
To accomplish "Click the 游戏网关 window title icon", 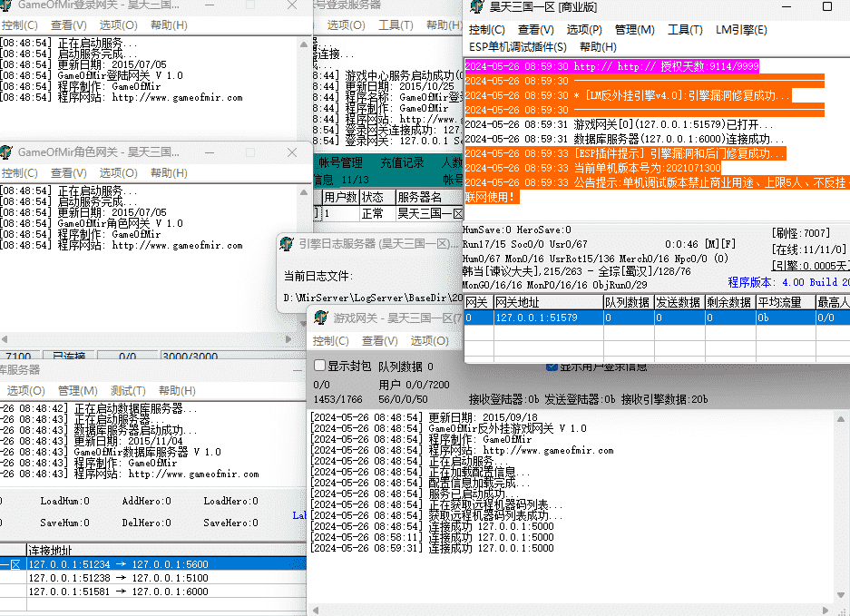I will (321, 318).
